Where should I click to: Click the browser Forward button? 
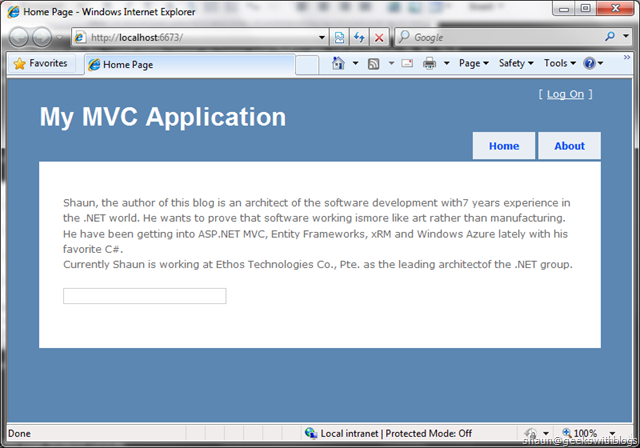click(x=45, y=38)
